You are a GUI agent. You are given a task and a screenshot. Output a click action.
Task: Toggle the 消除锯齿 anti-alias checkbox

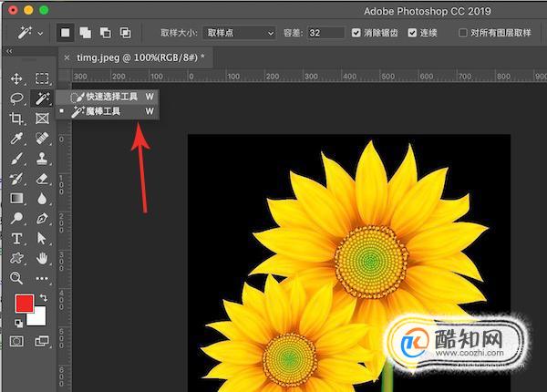pos(356,33)
